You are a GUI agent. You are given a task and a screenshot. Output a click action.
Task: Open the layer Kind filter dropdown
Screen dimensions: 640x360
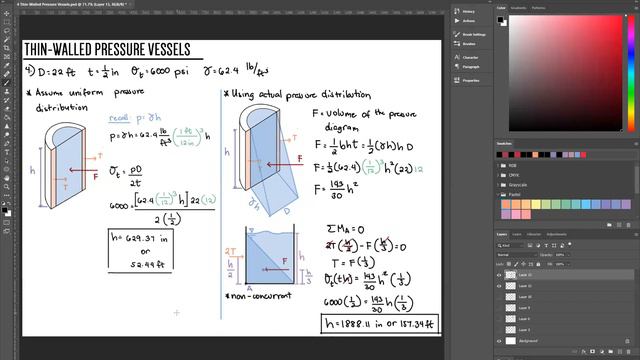(510, 245)
